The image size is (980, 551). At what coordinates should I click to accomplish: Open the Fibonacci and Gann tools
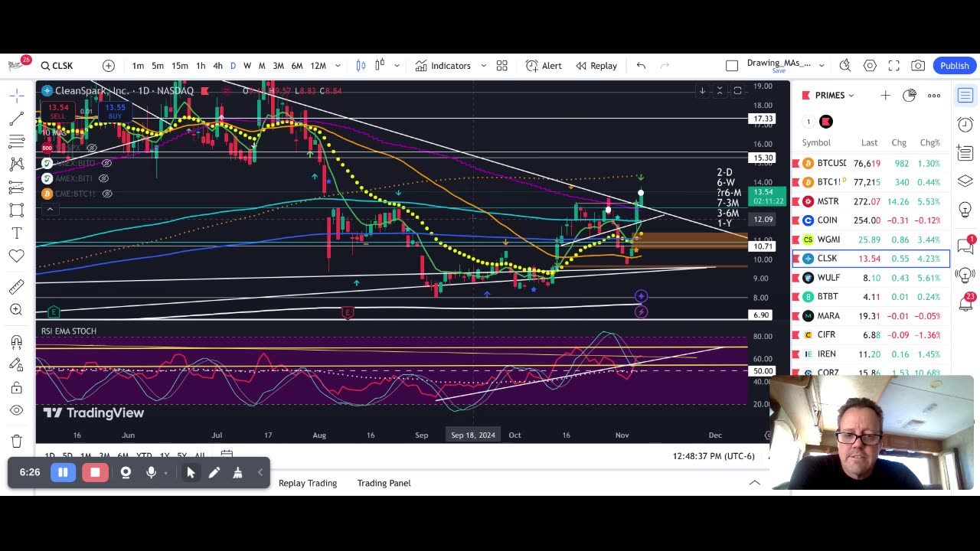click(x=16, y=142)
